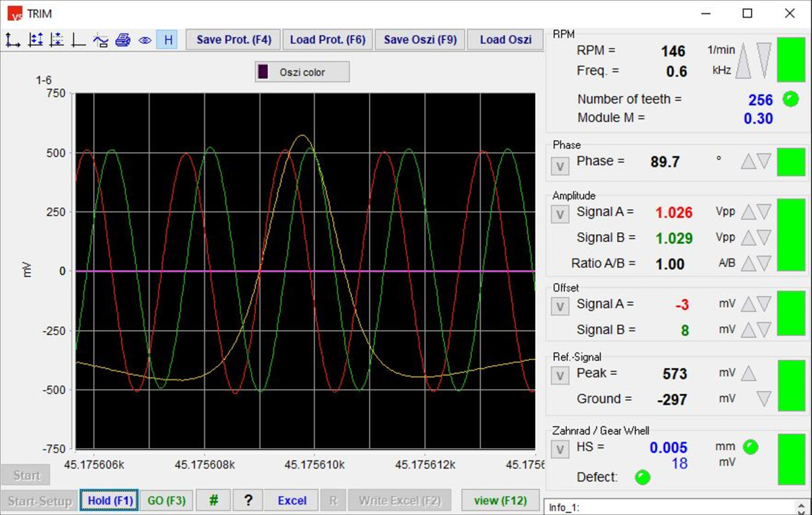Click the waveform cursor measurement icon
This screenshot has width=812, height=515.
point(100,40)
